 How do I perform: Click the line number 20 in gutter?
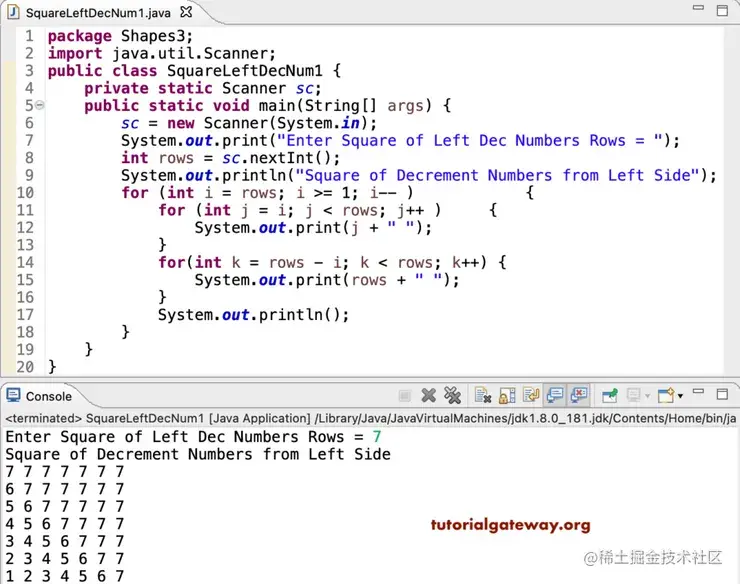25,367
